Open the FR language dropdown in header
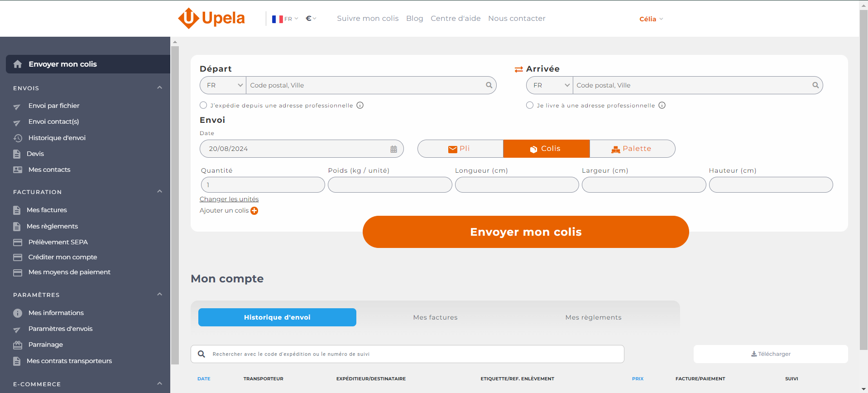The height and width of the screenshot is (393, 868). point(285,19)
